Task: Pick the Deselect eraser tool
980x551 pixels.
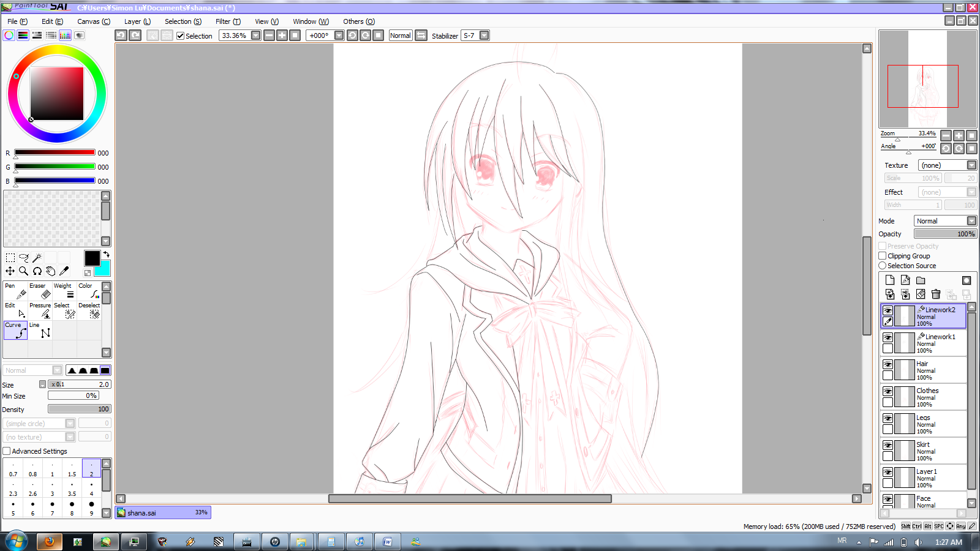Action: [x=89, y=310]
